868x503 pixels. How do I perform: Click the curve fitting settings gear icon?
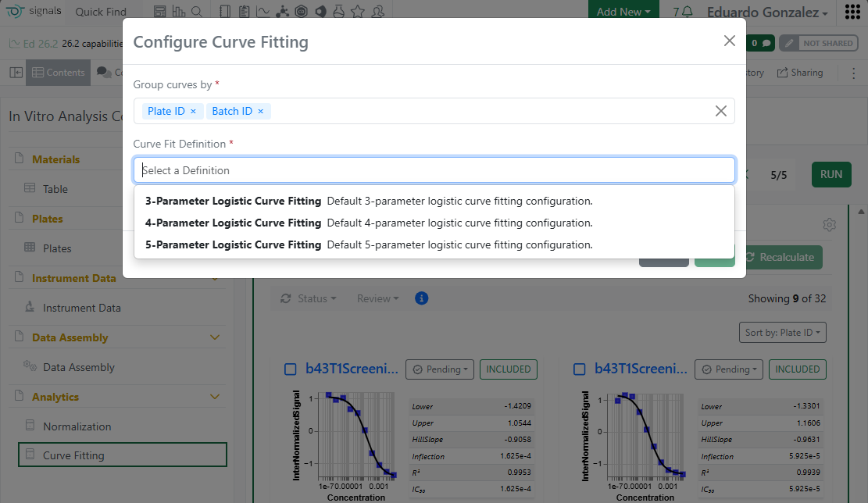coord(830,225)
